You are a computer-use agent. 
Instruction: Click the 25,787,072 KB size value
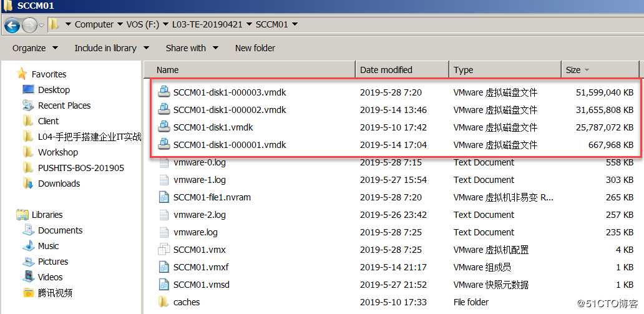click(x=605, y=127)
